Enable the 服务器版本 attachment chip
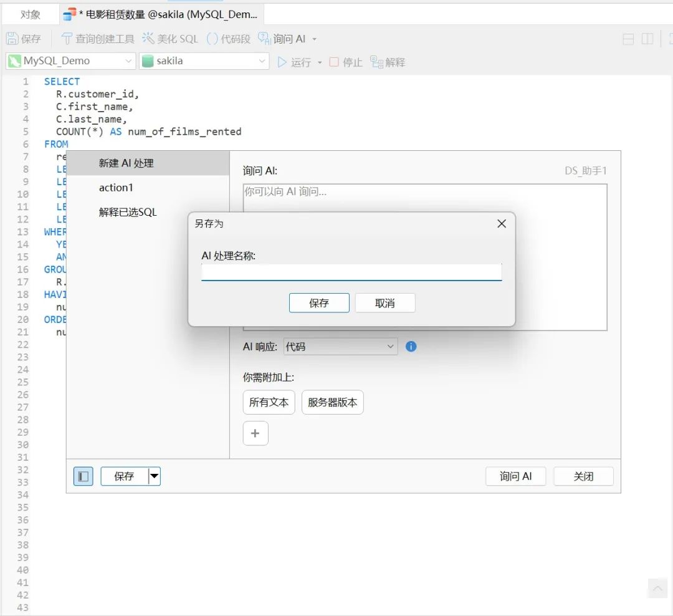The width and height of the screenshot is (673, 616). point(332,402)
